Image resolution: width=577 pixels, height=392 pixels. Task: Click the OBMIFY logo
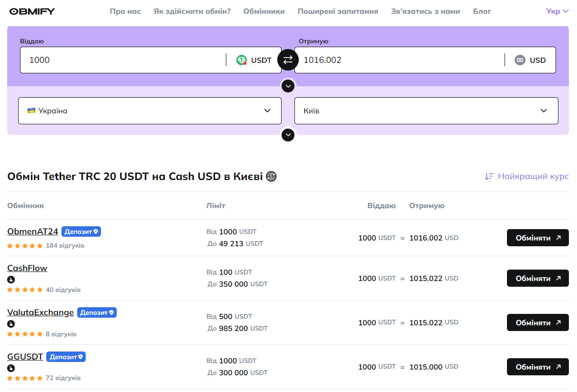click(32, 11)
